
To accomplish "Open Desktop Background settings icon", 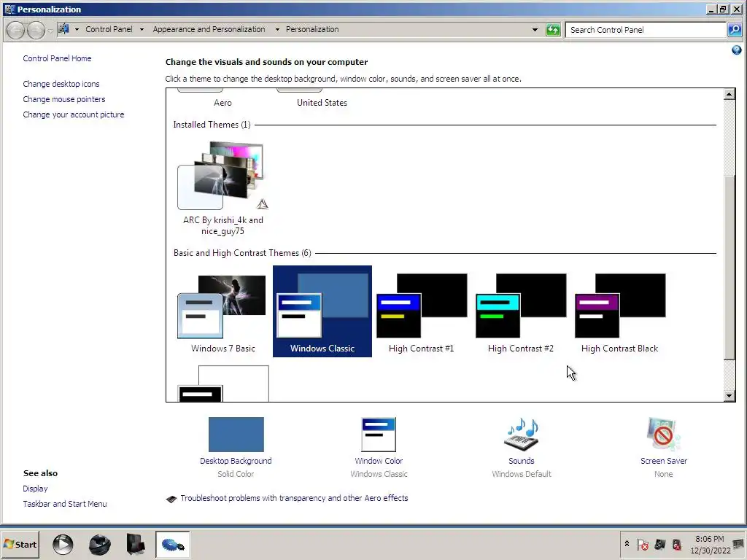I will [236, 435].
